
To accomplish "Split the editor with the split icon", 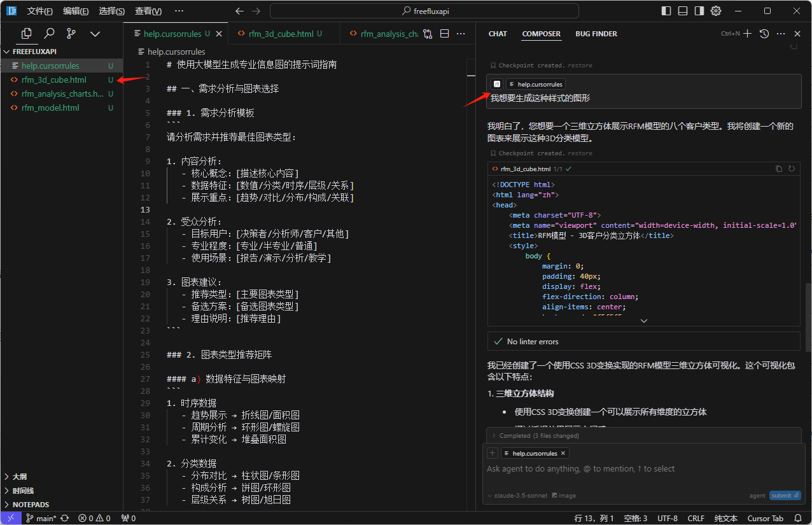I will pyautogui.click(x=445, y=34).
